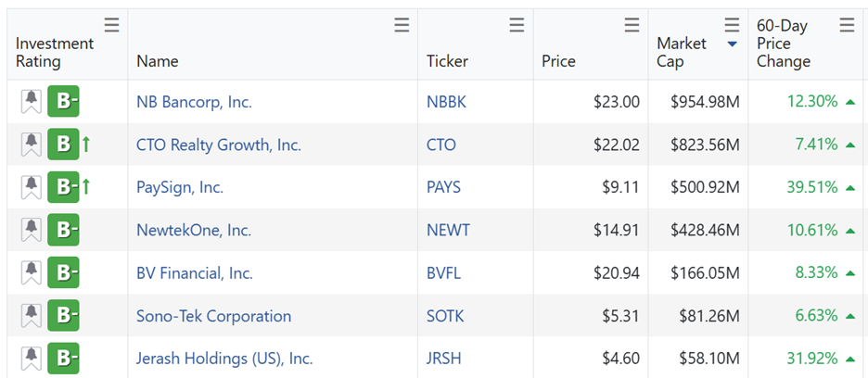
Task: Click Market Cap descending sort arrow
Action: click(733, 44)
